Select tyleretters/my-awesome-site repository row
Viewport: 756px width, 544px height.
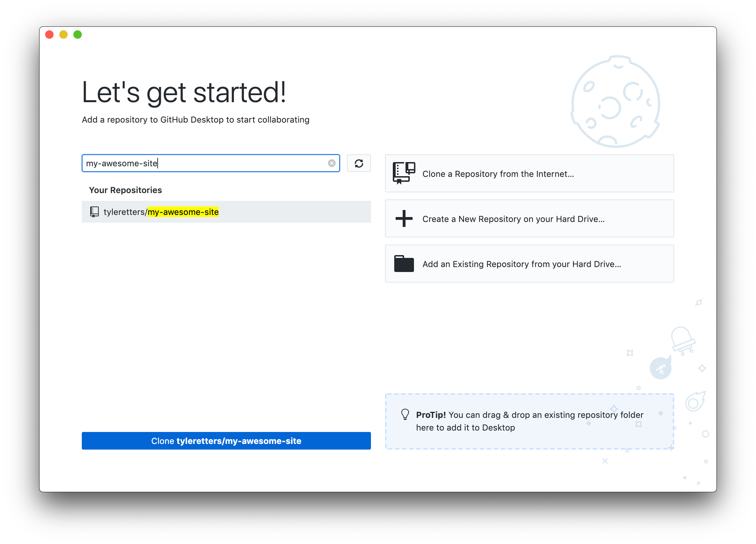[x=226, y=212]
